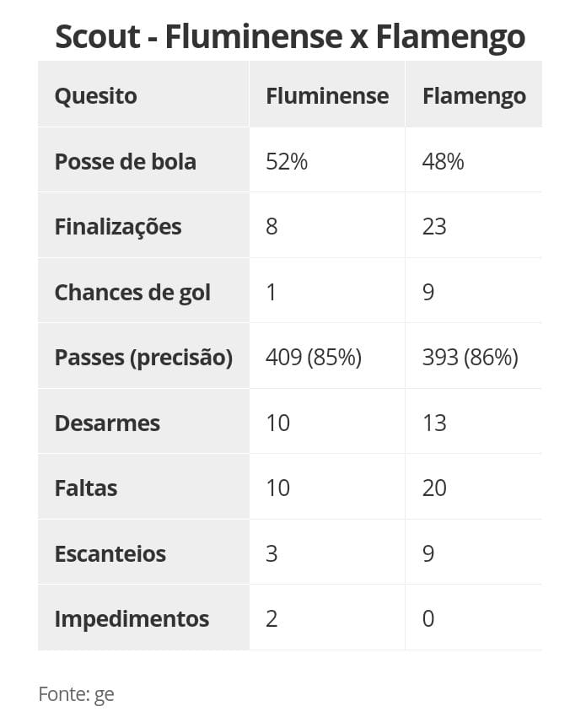Click Flamengo's 48% possession value
570x728 pixels.
(x=443, y=161)
